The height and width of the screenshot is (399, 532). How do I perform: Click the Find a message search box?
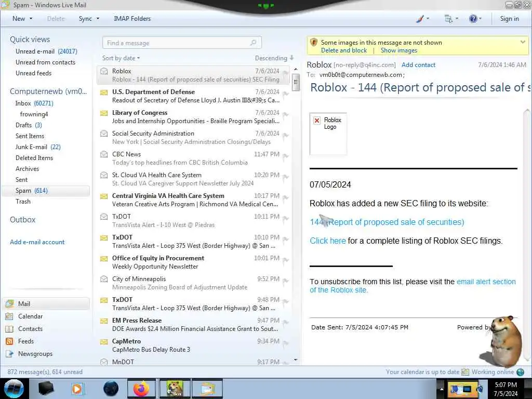[x=182, y=43]
